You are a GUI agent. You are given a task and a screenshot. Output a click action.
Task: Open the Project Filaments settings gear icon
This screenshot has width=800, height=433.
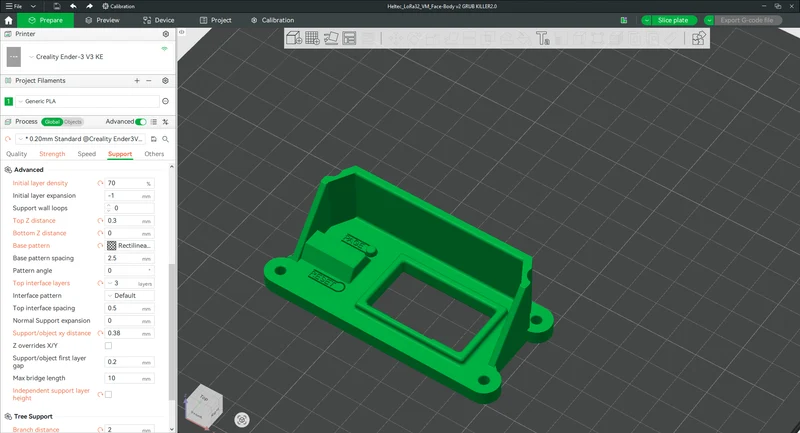tap(165, 81)
